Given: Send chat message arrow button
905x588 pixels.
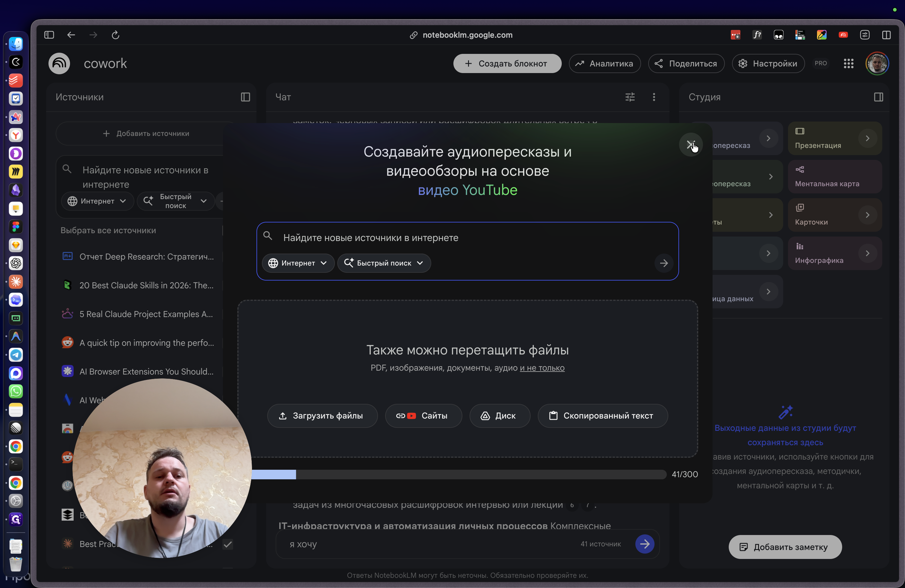Looking at the screenshot, I should pyautogui.click(x=645, y=544).
